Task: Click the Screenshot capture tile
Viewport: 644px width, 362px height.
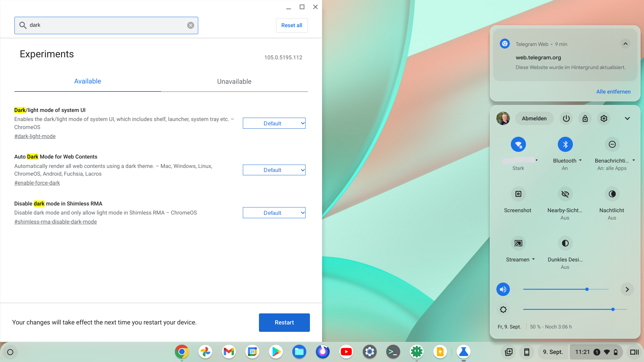Action: click(x=518, y=194)
